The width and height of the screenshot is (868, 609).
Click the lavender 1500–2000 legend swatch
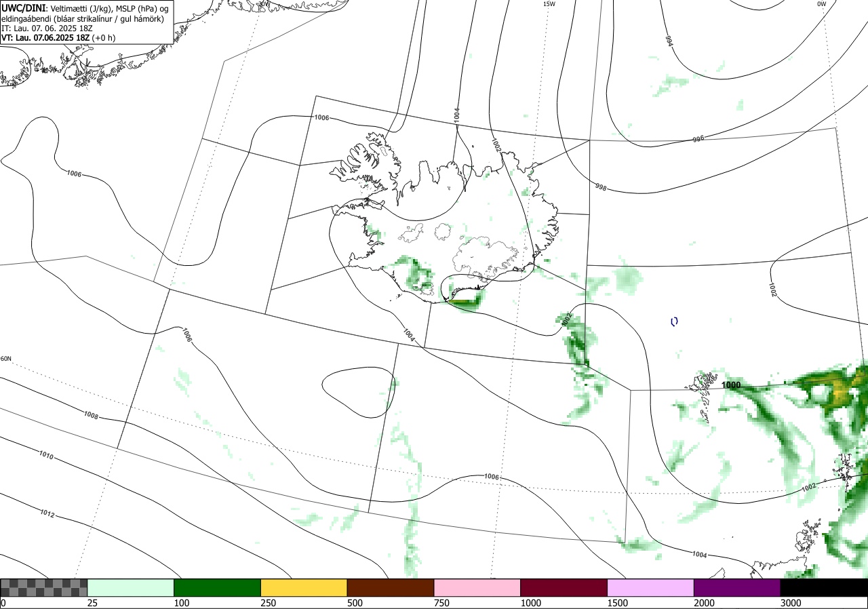pyautogui.click(x=651, y=587)
